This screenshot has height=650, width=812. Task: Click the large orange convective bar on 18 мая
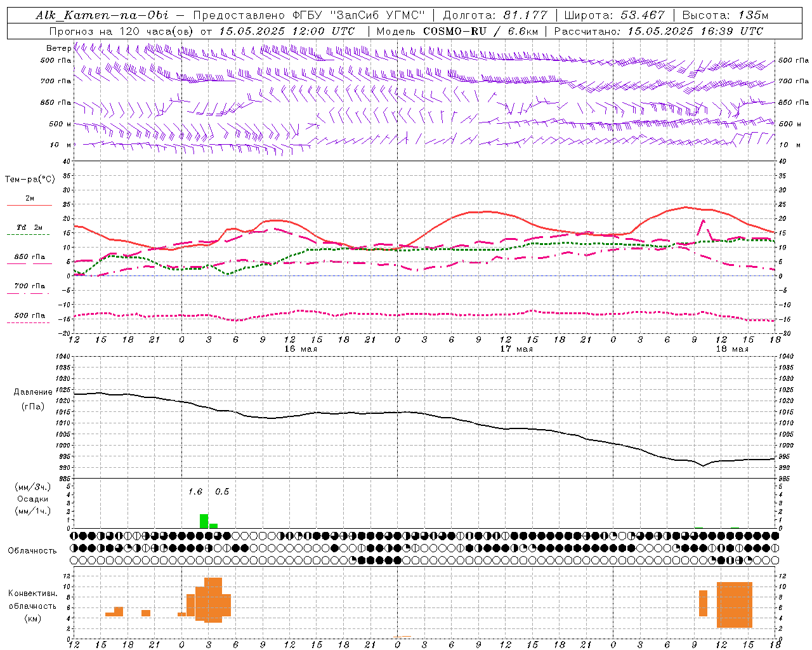click(735, 605)
